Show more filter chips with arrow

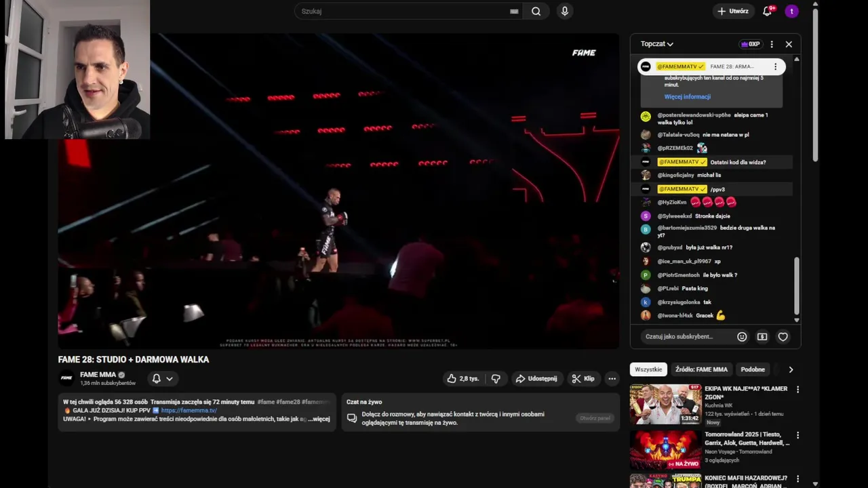[791, 369]
